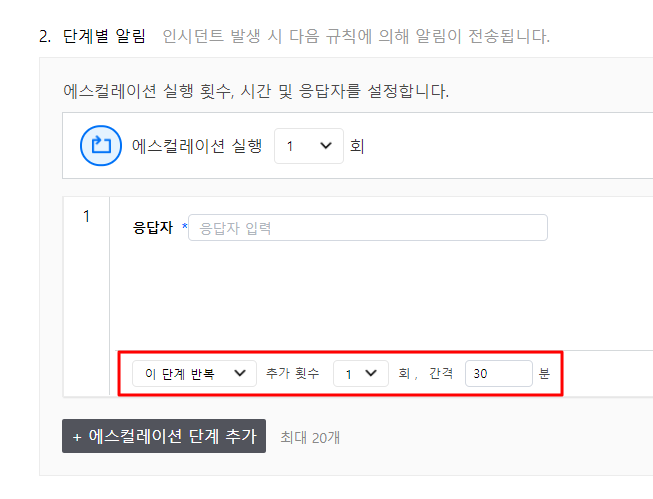Click the '간격' label text
The image size is (653, 499).
point(441,374)
